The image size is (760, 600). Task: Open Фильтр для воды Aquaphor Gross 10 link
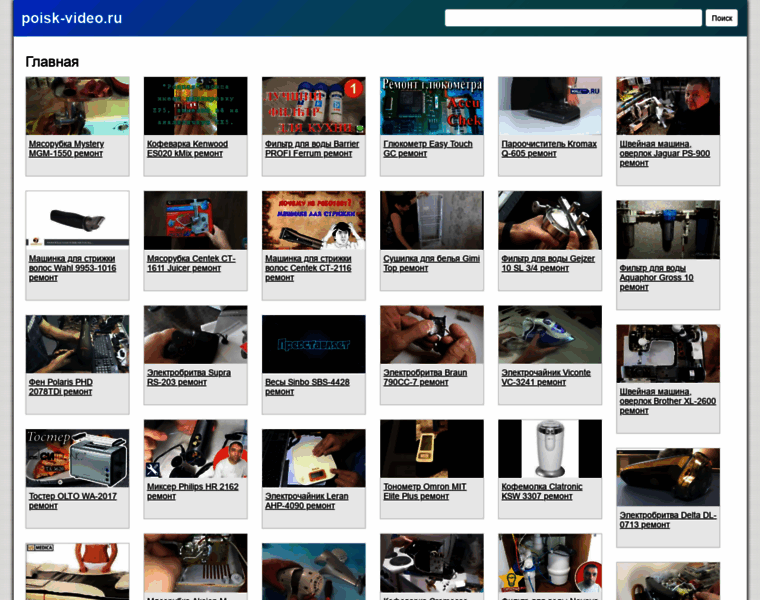656,278
